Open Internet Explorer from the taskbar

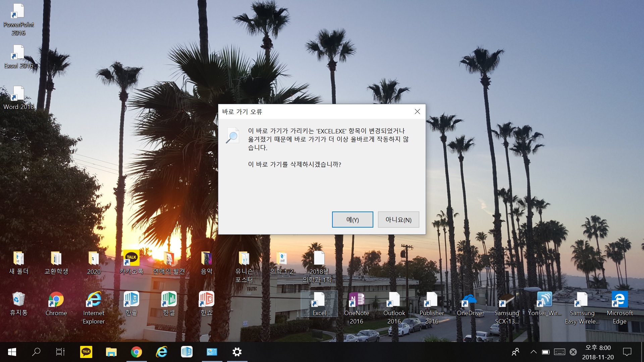point(161,352)
